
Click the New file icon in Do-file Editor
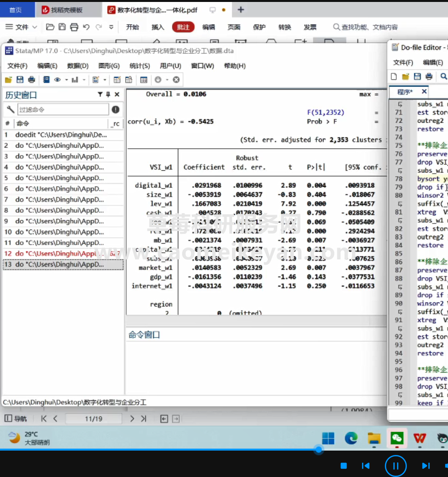pyautogui.click(x=394, y=76)
